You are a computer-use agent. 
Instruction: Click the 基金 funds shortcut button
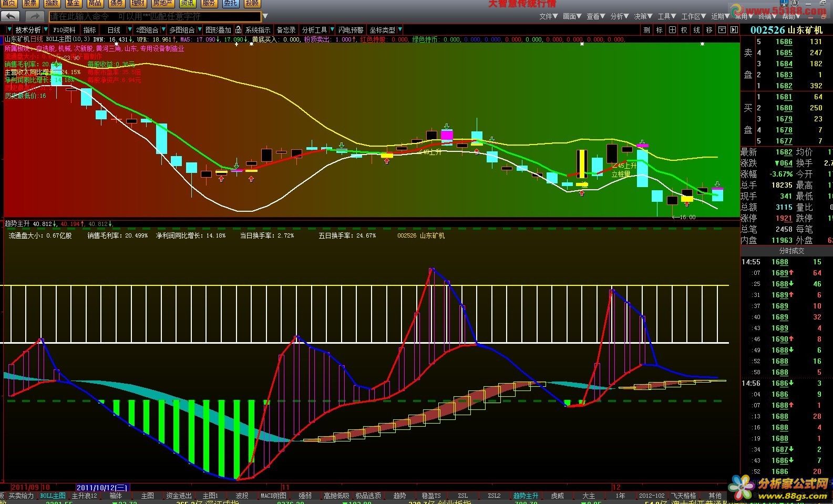(73, 3)
